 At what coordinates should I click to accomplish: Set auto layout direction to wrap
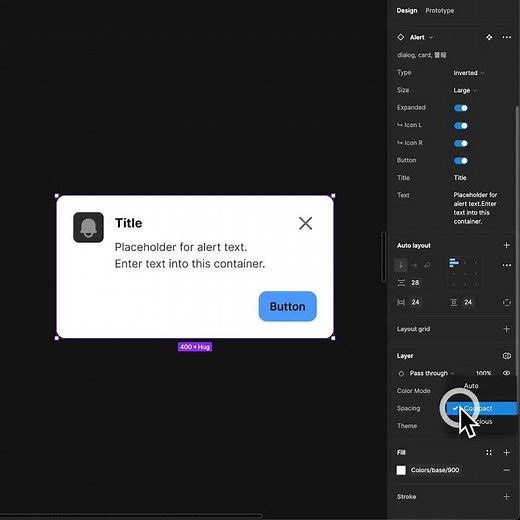click(x=427, y=265)
